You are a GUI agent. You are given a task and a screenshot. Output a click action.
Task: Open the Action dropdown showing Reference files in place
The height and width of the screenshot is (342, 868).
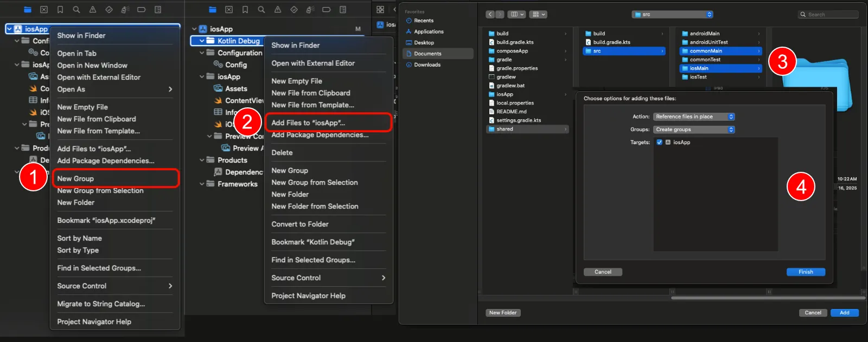click(x=694, y=117)
